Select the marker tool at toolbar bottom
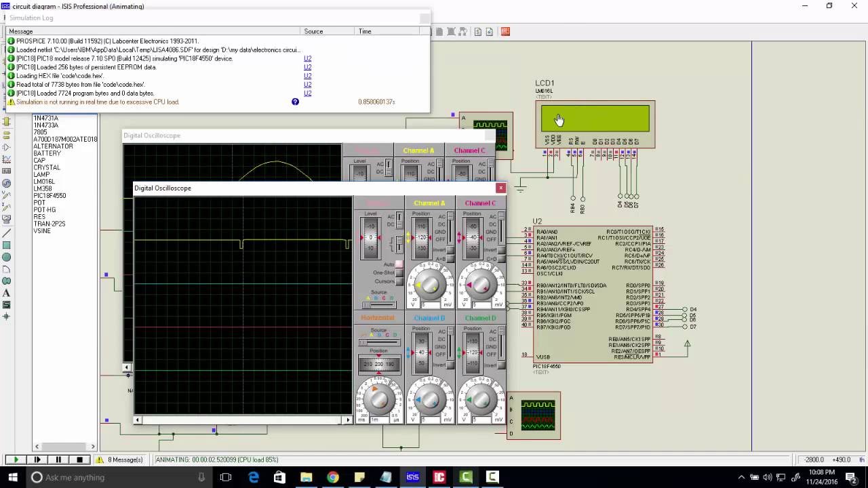Viewport: 868px width, 488px height. click(x=7, y=317)
